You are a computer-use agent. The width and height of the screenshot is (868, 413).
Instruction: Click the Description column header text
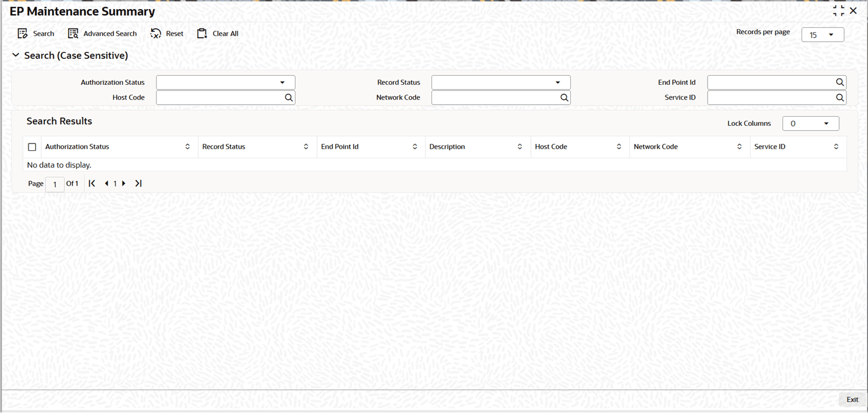[447, 147]
